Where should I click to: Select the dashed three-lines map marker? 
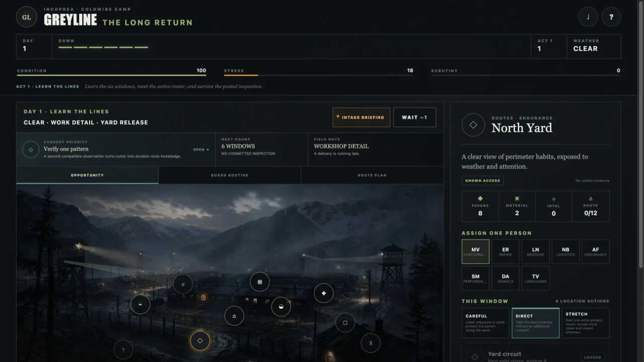point(183,285)
